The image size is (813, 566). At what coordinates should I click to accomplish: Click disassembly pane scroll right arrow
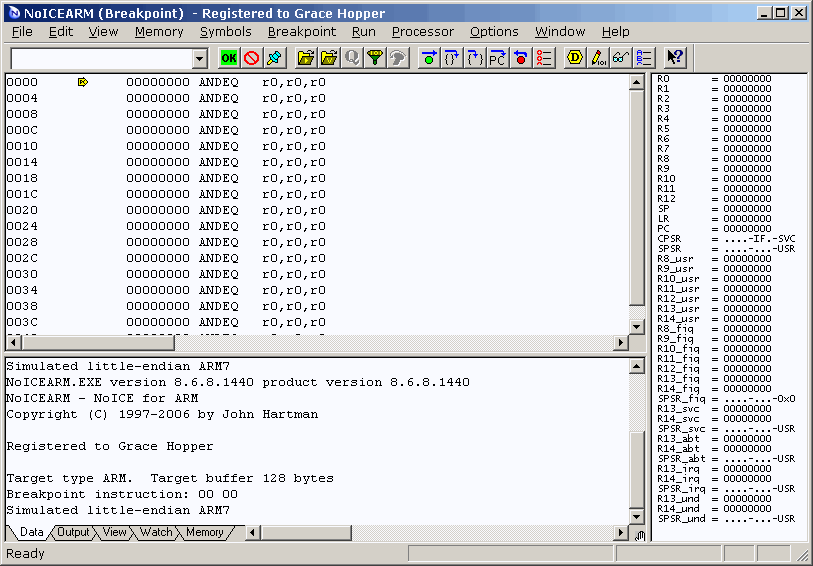(621, 342)
